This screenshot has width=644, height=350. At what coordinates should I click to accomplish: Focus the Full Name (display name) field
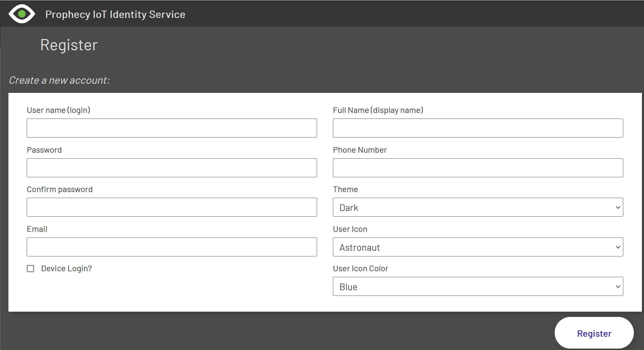click(478, 128)
